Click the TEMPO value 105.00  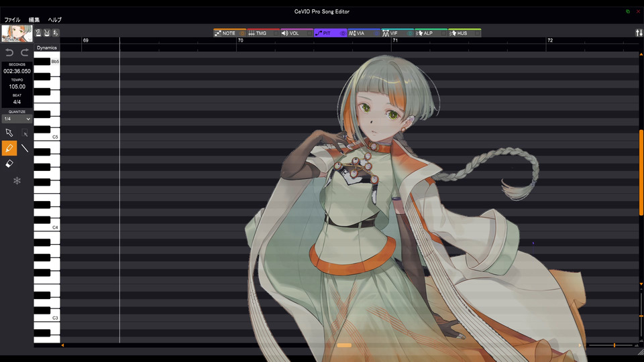click(17, 86)
